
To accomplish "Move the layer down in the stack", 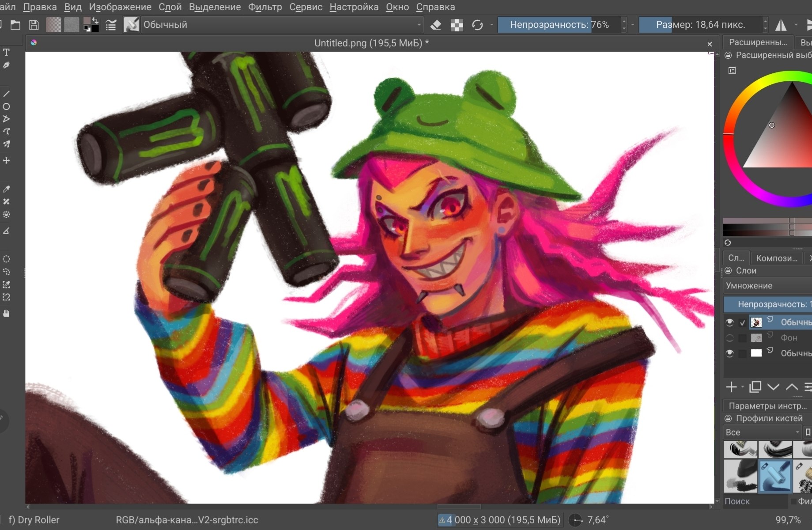I will (x=773, y=387).
